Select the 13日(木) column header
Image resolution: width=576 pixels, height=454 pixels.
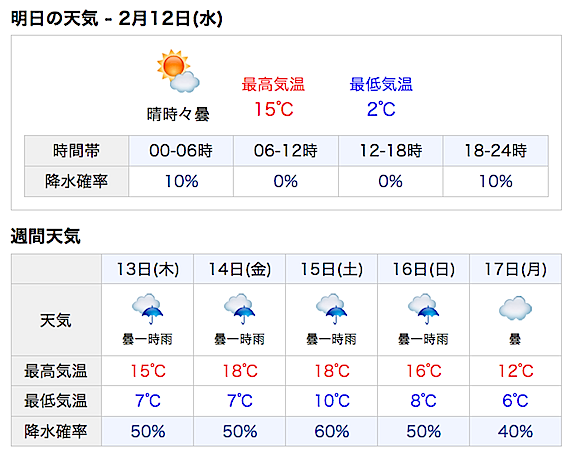[x=148, y=269]
